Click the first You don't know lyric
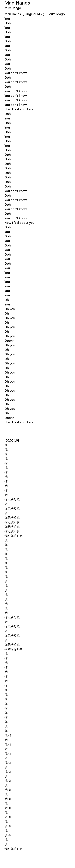The height and width of the screenshot is (868, 75). [x=16, y=73]
